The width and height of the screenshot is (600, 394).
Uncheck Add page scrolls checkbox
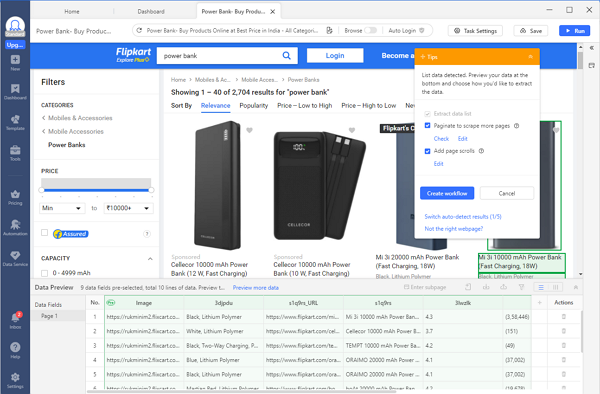tap(427, 151)
